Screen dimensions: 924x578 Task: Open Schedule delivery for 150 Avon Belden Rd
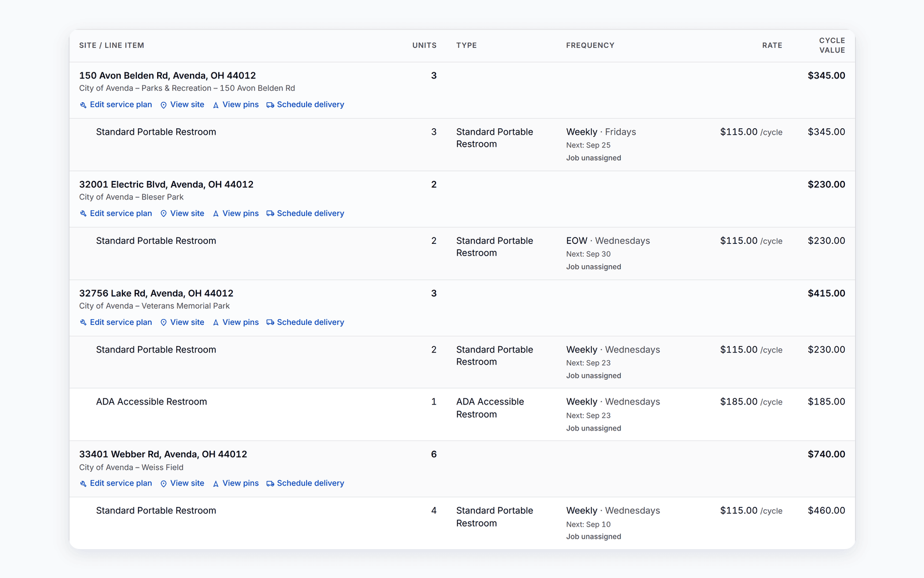pyautogui.click(x=305, y=105)
